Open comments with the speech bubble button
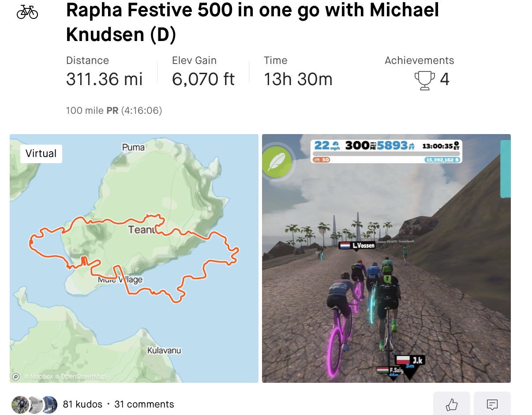 [492, 404]
